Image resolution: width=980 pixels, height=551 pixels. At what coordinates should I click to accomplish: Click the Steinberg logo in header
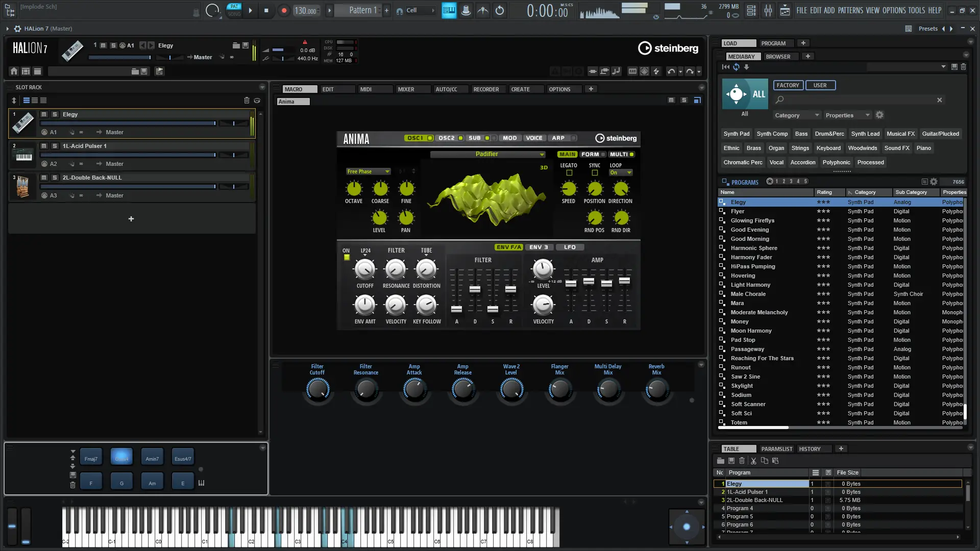coord(668,48)
